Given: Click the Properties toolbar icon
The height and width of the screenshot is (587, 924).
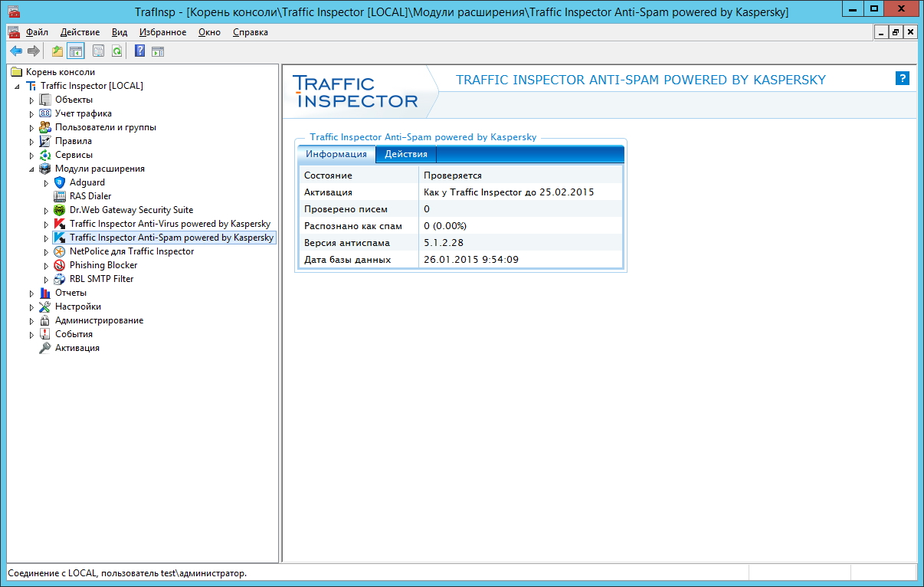Looking at the screenshot, I should point(98,51).
